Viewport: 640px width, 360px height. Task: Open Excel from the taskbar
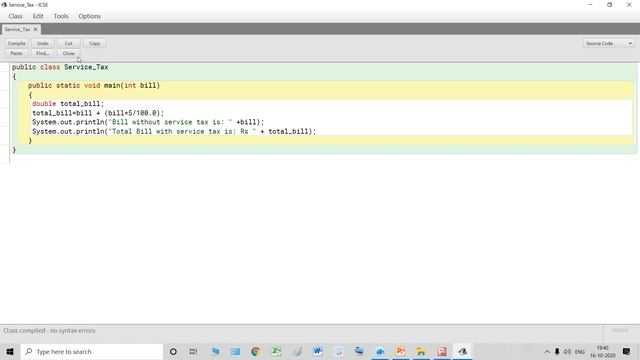tap(276, 351)
